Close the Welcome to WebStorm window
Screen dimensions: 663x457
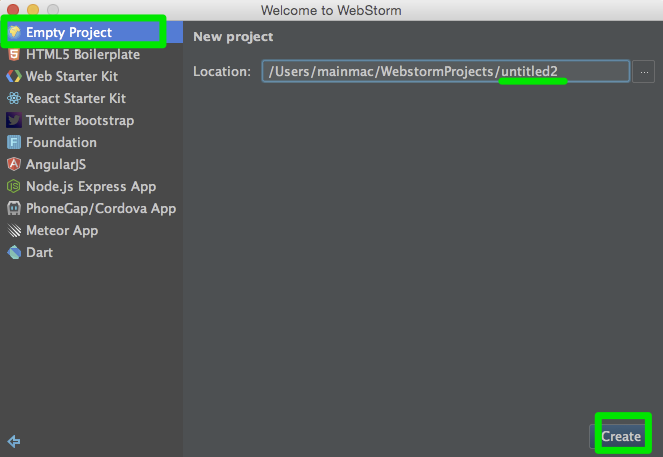coord(13,10)
